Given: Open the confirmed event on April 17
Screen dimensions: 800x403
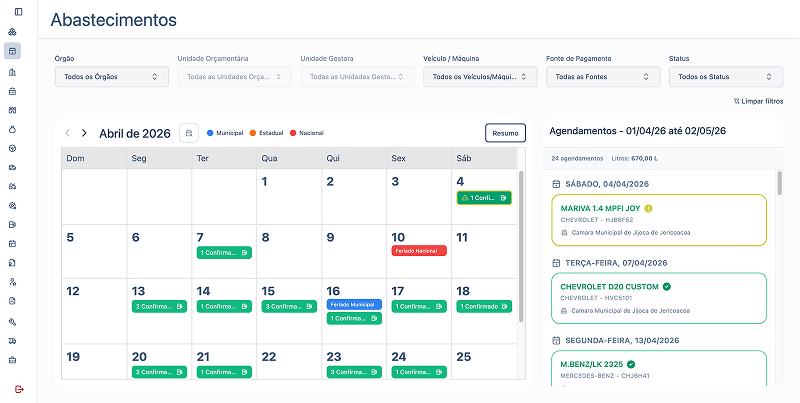Looking at the screenshot, I should [419, 307].
